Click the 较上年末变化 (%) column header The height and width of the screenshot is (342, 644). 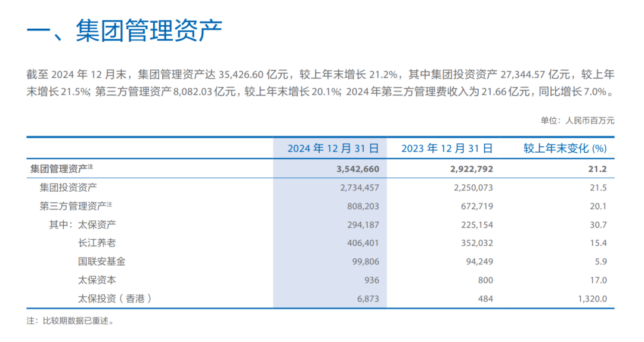pyautogui.click(x=565, y=149)
